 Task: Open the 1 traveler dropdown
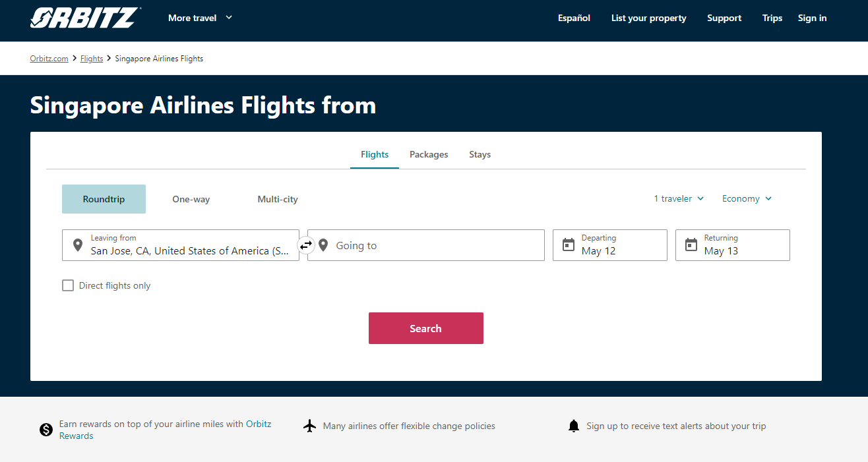coord(679,198)
